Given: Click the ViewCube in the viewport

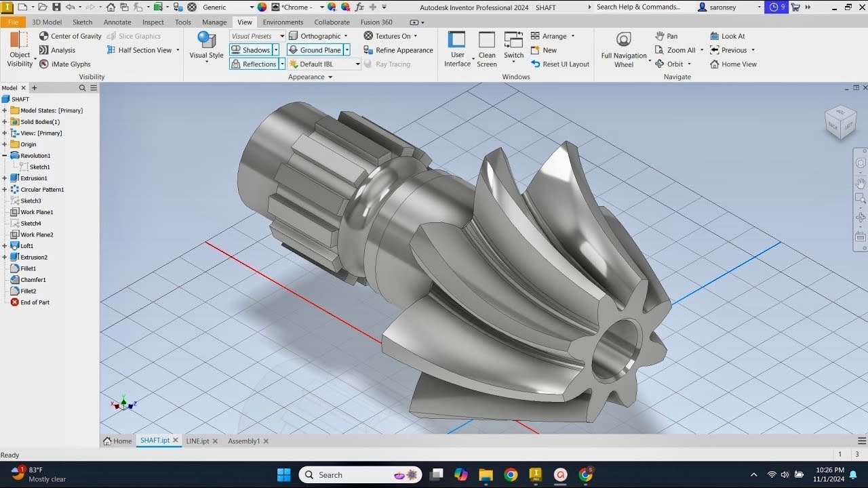Looking at the screenshot, I should coord(841,122).
